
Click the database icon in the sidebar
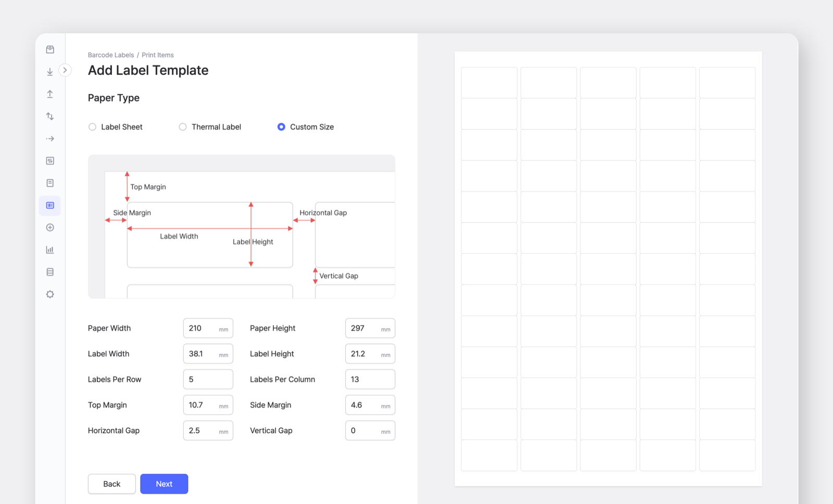[x=50, y=272]
